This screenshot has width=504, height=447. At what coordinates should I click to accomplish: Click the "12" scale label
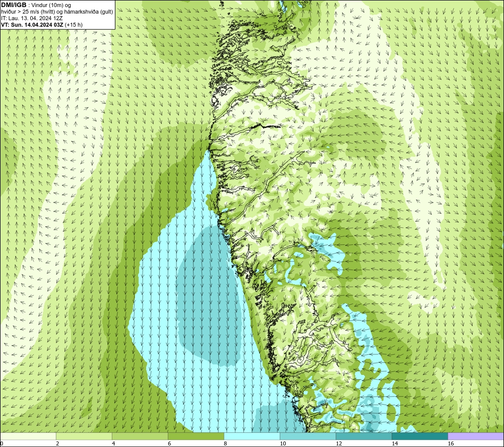point(339,443)
